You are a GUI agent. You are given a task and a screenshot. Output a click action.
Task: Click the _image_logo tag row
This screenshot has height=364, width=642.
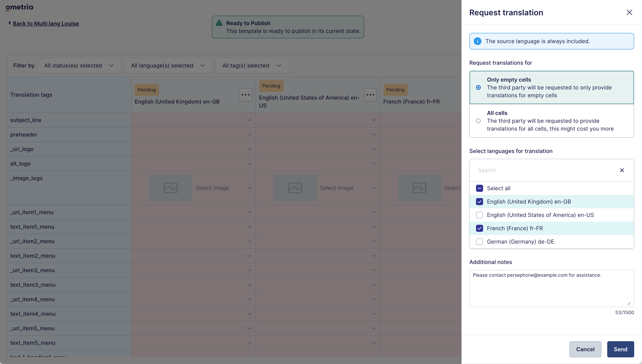[x=69, y=188]
